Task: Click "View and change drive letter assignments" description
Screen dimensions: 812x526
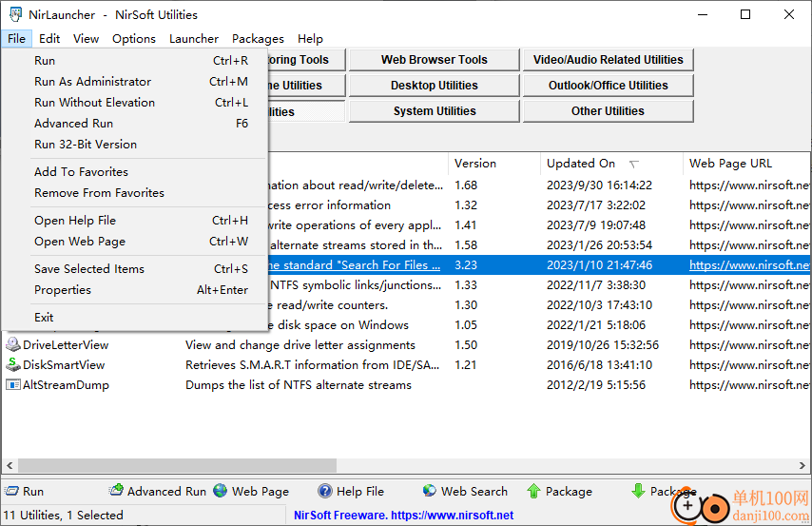Action: point(300,345)
